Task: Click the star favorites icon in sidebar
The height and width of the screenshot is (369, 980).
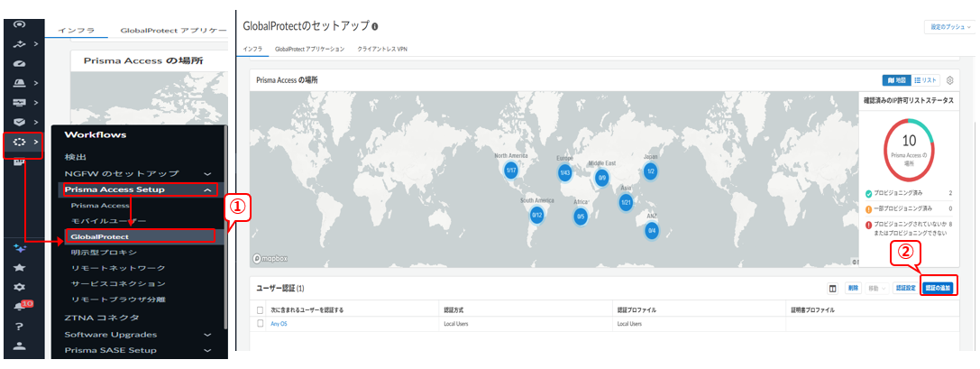Action: (19, 268)
